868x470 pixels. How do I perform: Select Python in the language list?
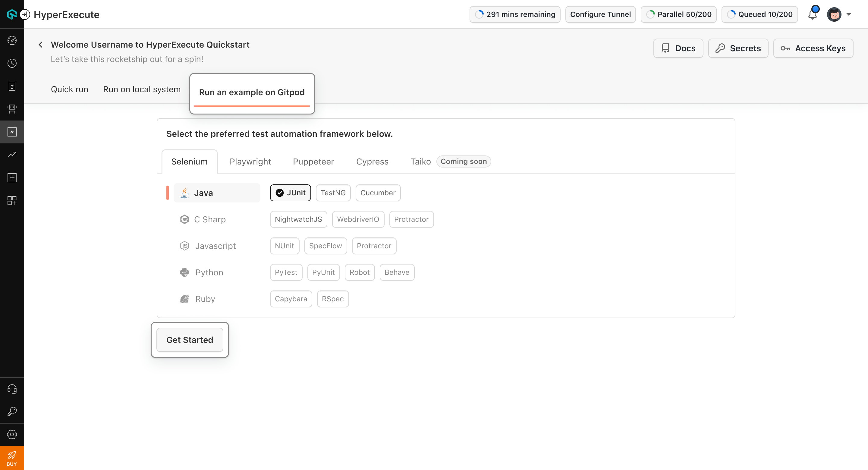click(209, 272)
